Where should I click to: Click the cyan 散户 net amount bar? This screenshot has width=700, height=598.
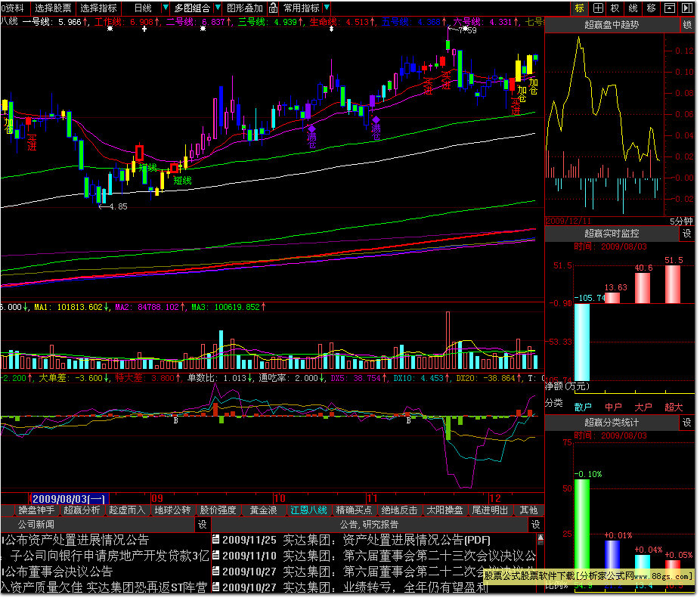click(582, 342)
